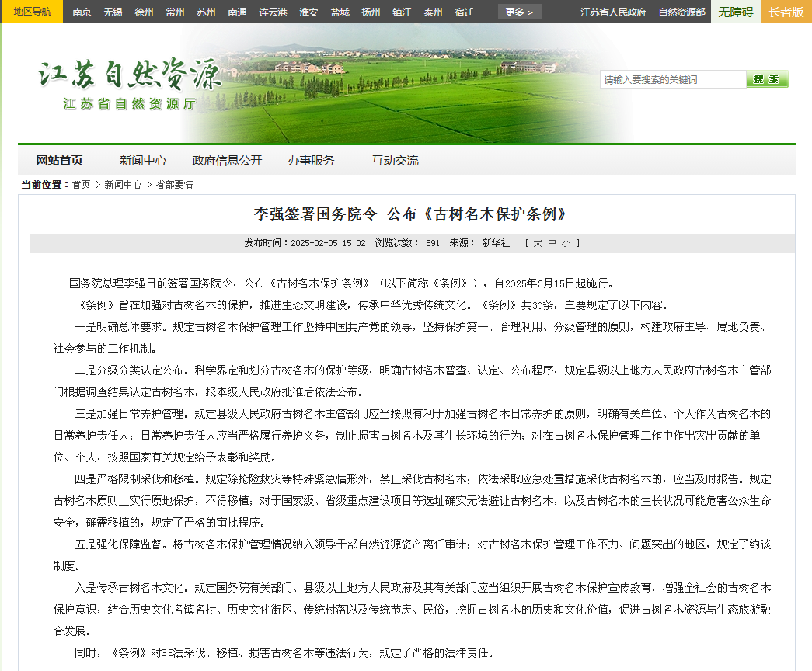Click the paragraph starting 六是传承古树名木文化
812x671 pixels.
point(412,610)
